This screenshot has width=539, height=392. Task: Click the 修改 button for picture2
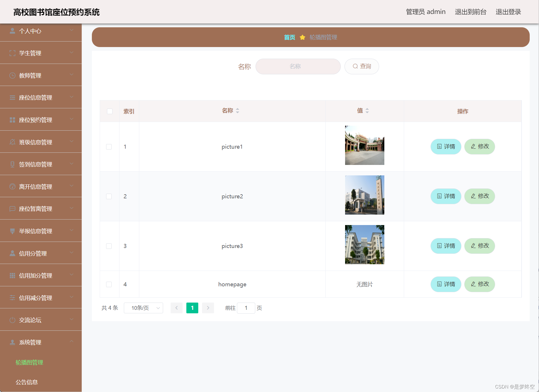479,196
